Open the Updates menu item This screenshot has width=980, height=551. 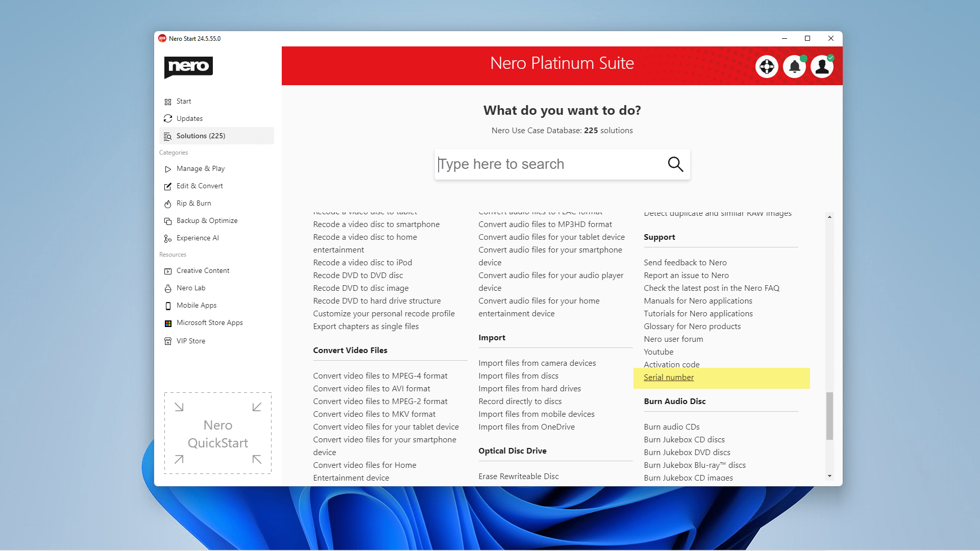(x=216, y=118)
